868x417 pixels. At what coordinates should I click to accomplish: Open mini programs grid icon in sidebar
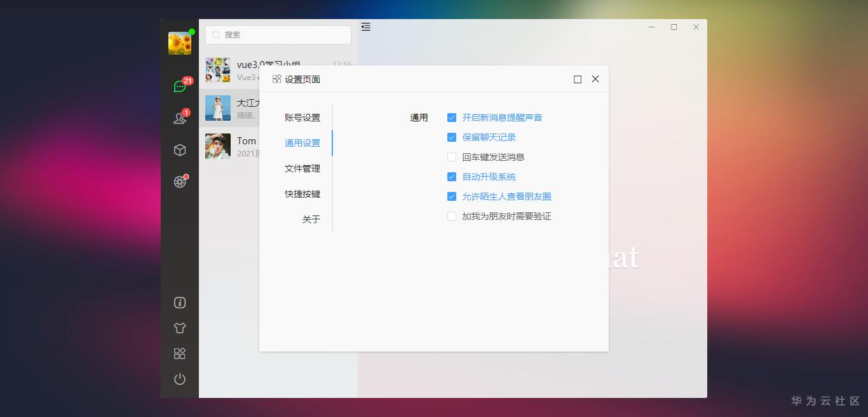(x=180, y=353)
